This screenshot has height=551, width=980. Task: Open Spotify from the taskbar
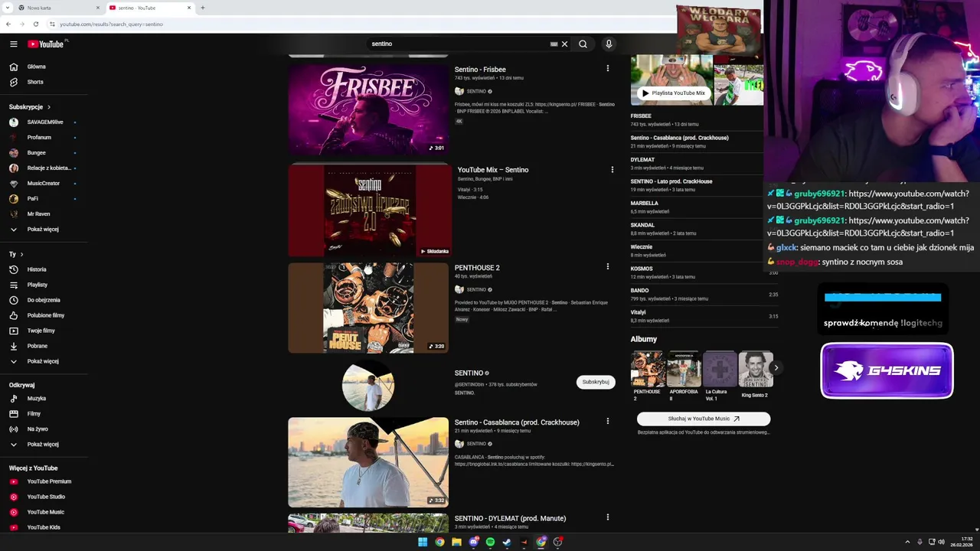click(490, 542)
